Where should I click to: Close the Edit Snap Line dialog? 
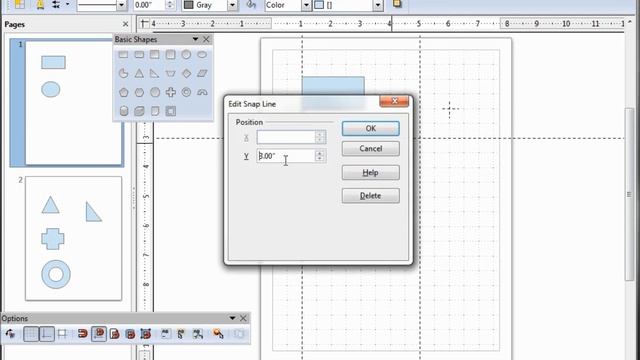tap(394, 101)
